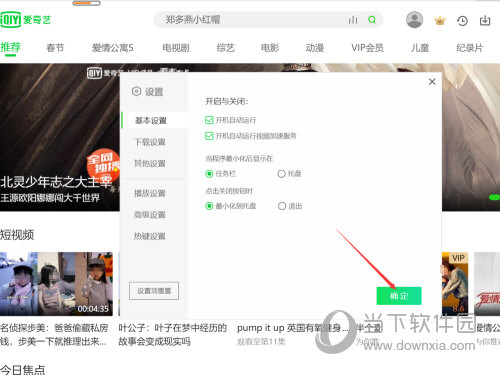This screenshot has height=375, width=500.
Task: Open 叶公子 video title link
Action: [173, 335]
